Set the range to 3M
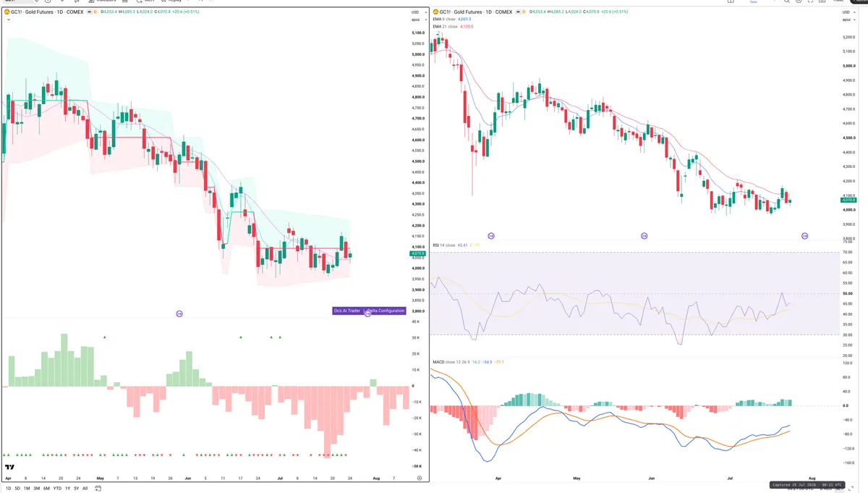868x493 pixels. (x=36, y=489)
